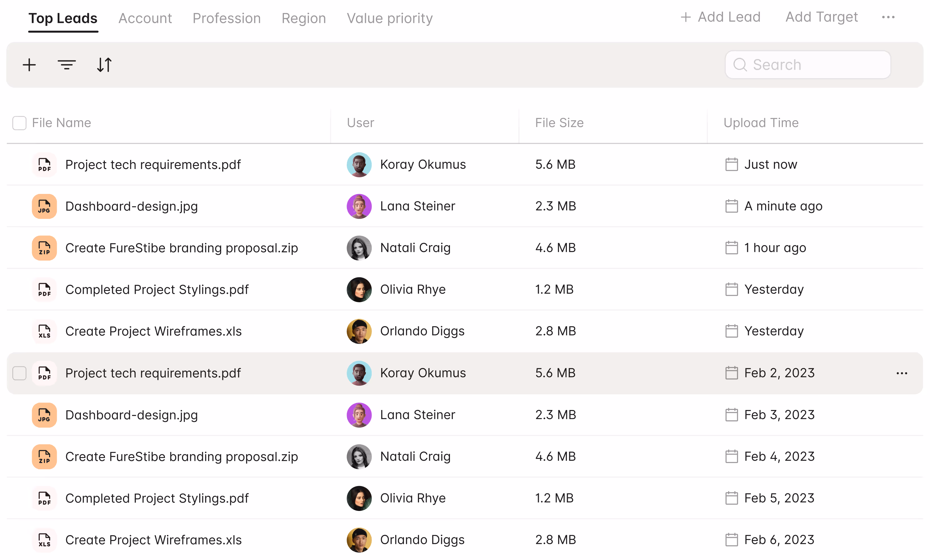
Task: Toggle the select-all checkbox by File Name
Action: [19, 123]
